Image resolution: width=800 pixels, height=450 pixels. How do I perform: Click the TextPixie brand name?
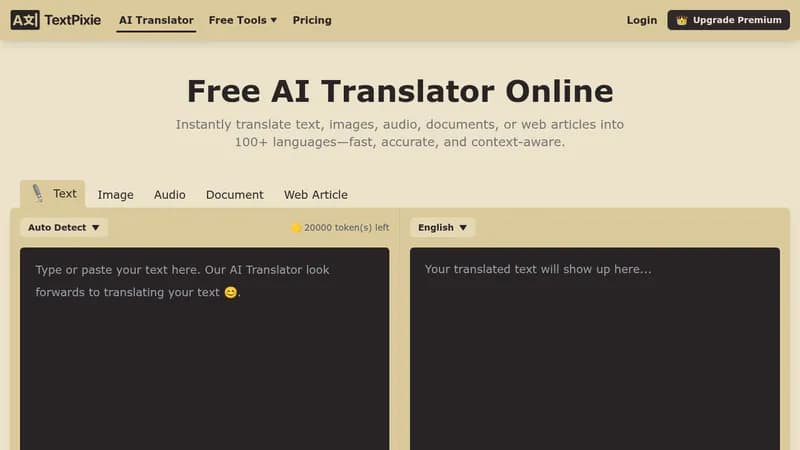[x=72, y=20]
